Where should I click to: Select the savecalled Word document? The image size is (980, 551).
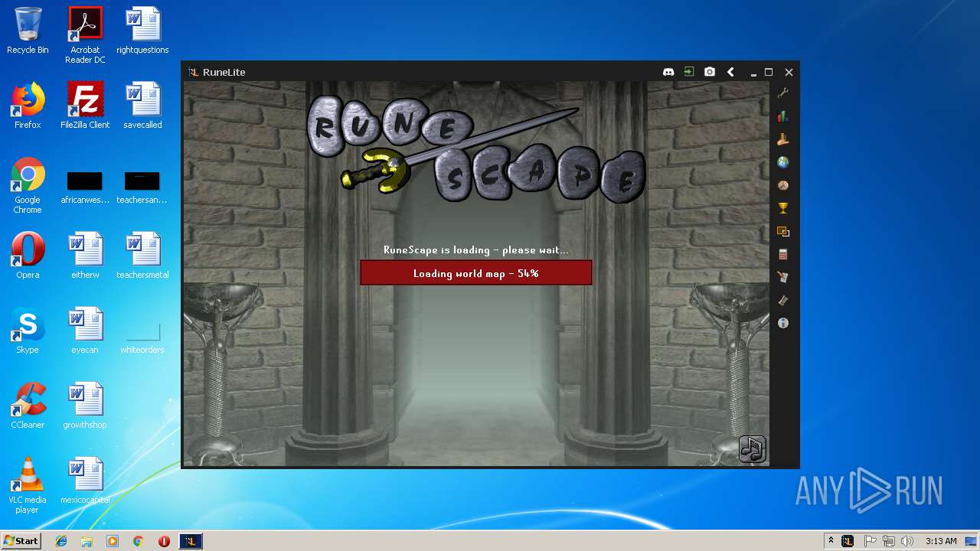coord(142,106)
